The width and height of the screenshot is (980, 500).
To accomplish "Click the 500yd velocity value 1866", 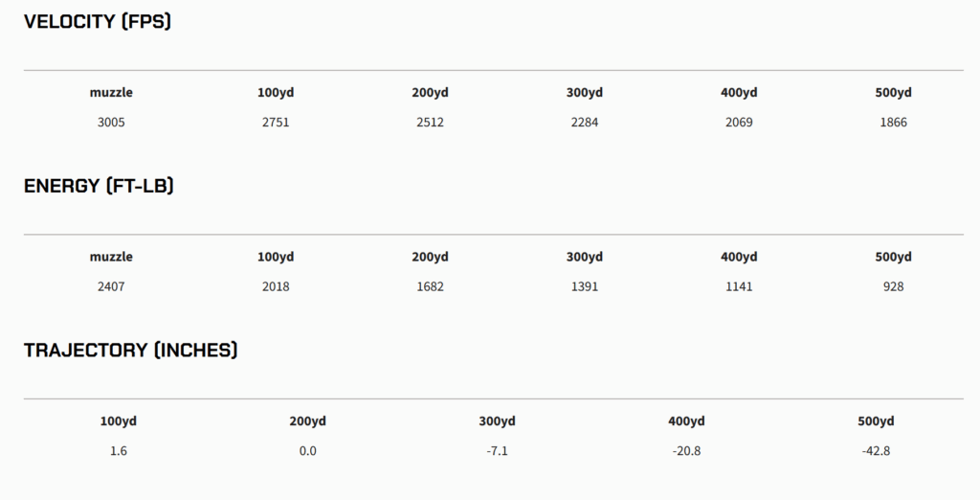I will coord(893,123).
